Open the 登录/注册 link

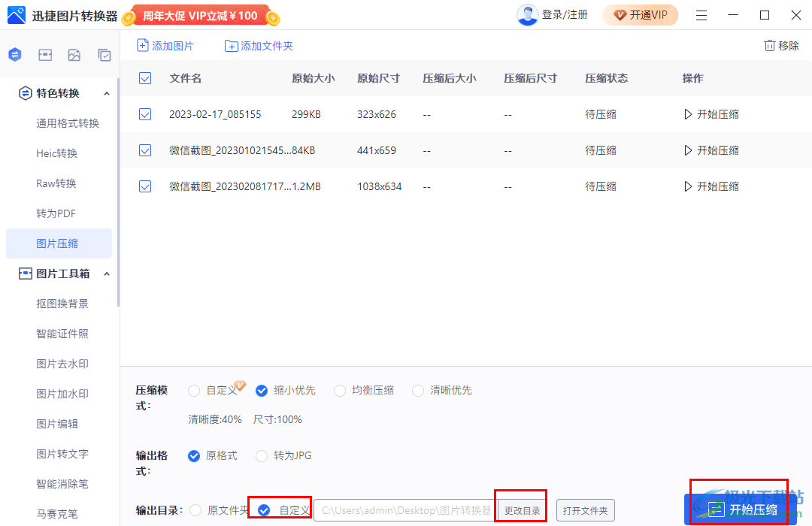(565, 15)
